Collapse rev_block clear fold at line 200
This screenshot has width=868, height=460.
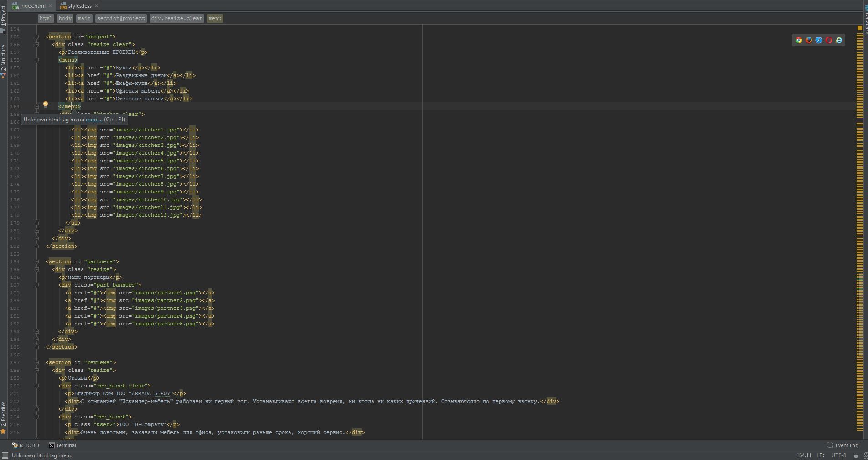[x=36, y=386]
